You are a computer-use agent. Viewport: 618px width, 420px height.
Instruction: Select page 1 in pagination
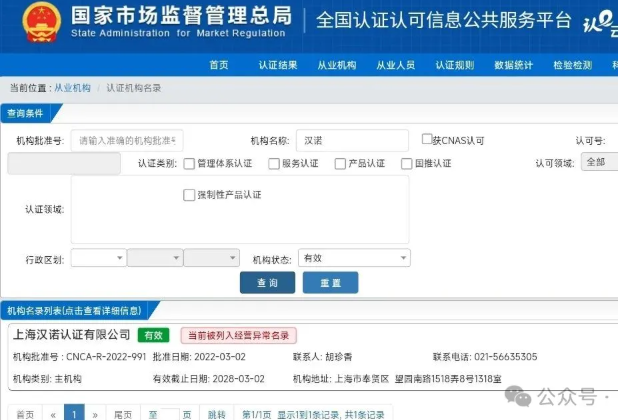[74, 414]
